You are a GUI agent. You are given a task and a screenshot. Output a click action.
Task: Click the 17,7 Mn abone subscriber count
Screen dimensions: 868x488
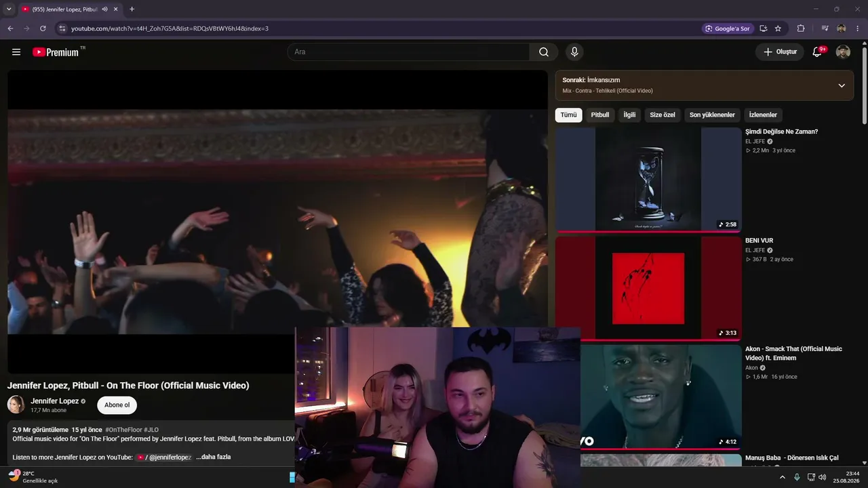click(x=49, y=411)
